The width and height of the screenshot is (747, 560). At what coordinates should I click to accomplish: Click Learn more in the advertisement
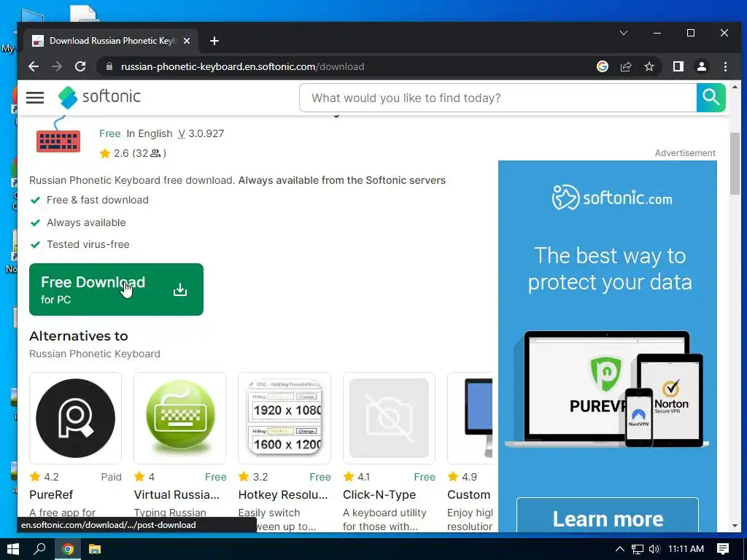pos(608,518)
